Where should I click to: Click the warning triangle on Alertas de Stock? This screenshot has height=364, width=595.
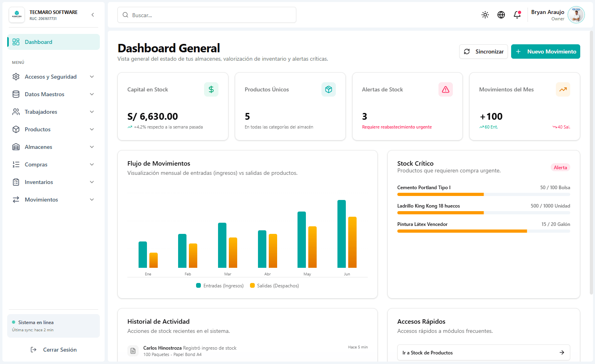(446, 89)
